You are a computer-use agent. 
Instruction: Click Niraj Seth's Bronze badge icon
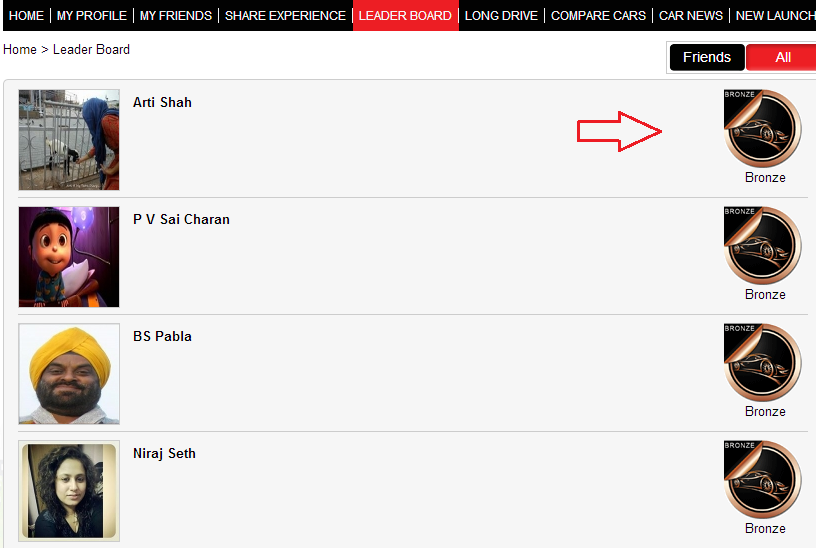coord(762,479)
